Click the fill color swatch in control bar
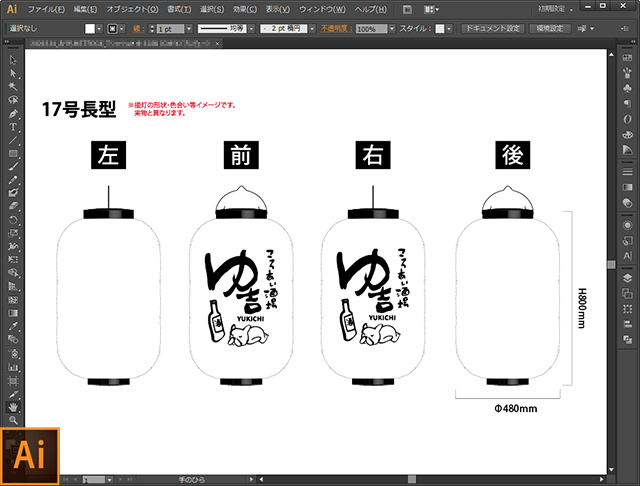Screen dimensions: 640x486 (90, 29)
